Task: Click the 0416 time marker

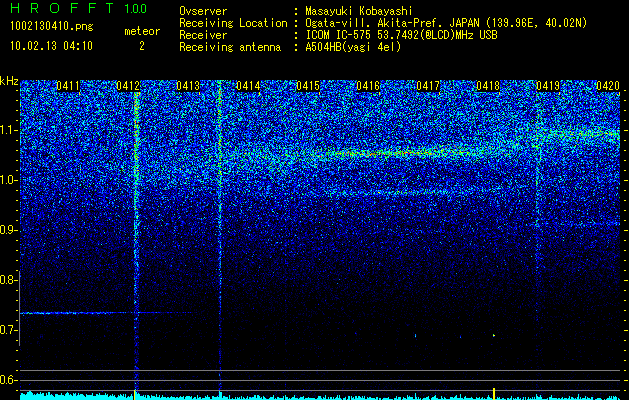Action: (x=368, y=86)
